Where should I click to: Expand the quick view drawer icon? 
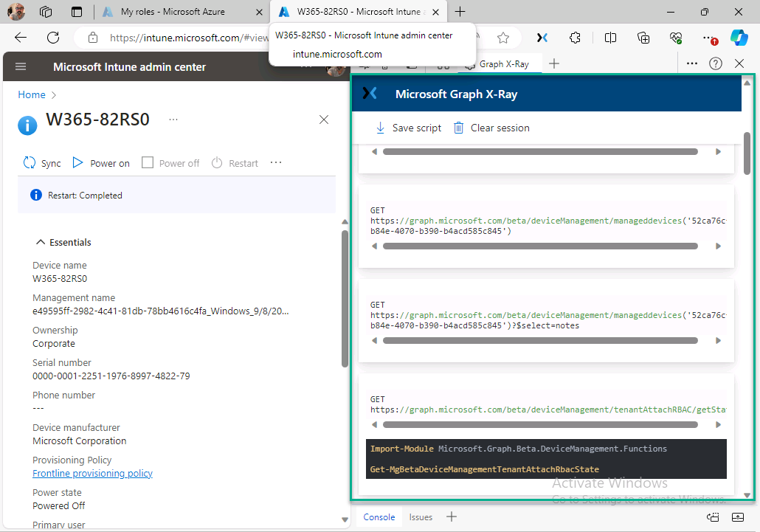click(738, 517)
